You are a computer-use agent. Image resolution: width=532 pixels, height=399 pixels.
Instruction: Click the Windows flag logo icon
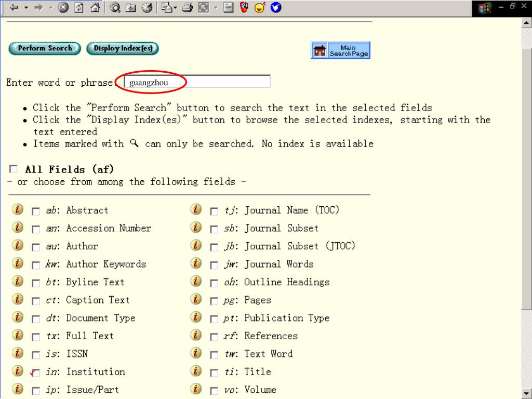pos(485,8)
